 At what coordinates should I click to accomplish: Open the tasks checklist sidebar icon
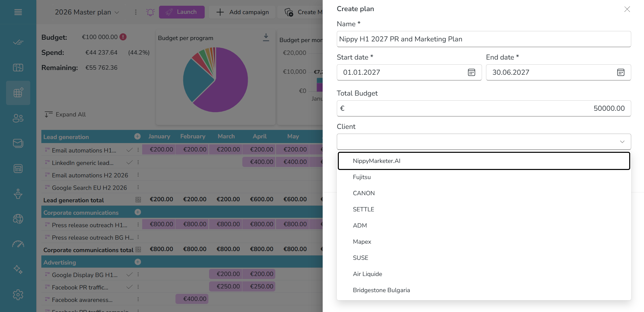click(18, 42)
